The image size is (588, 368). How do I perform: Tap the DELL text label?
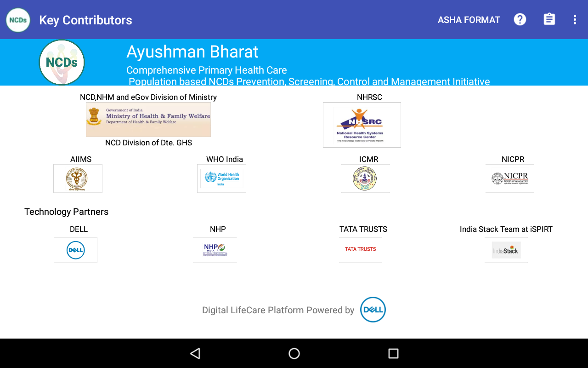79,229
